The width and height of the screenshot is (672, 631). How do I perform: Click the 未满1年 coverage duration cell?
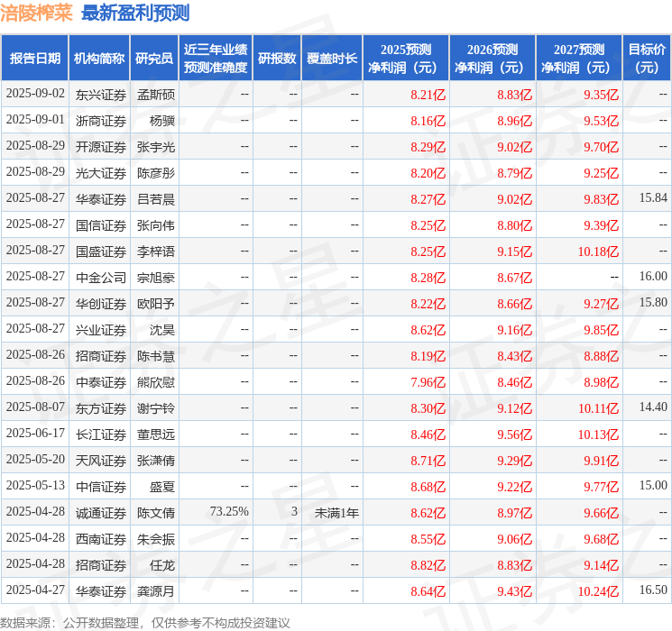tap(336, 512)
